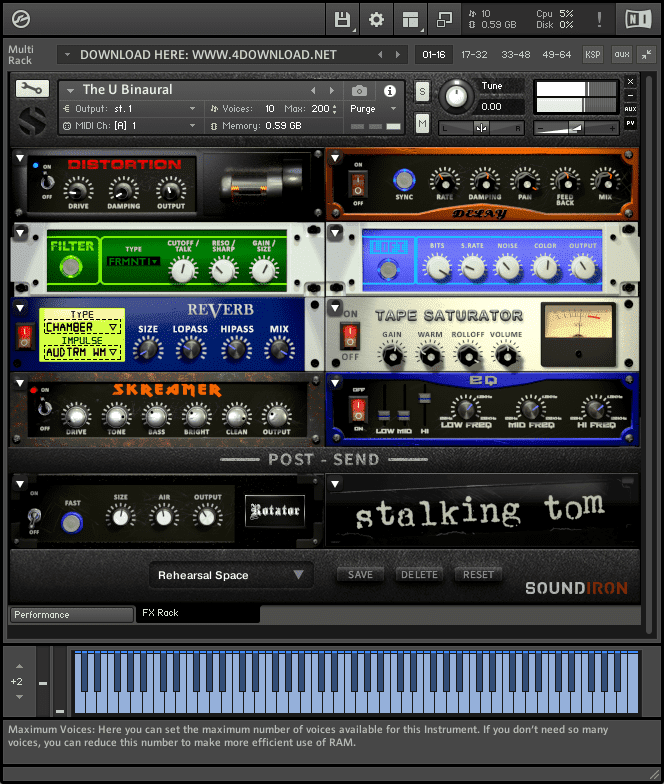Click the DELETE preset button
The image size is (664, 784).
(419, 574)
